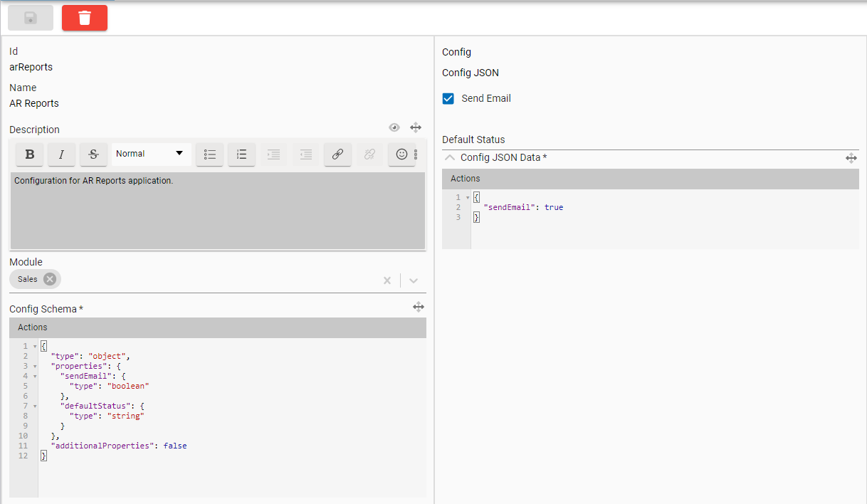Open the editor toolbar overflow dots
Screen dimensions: 867x504
(416, 154)
